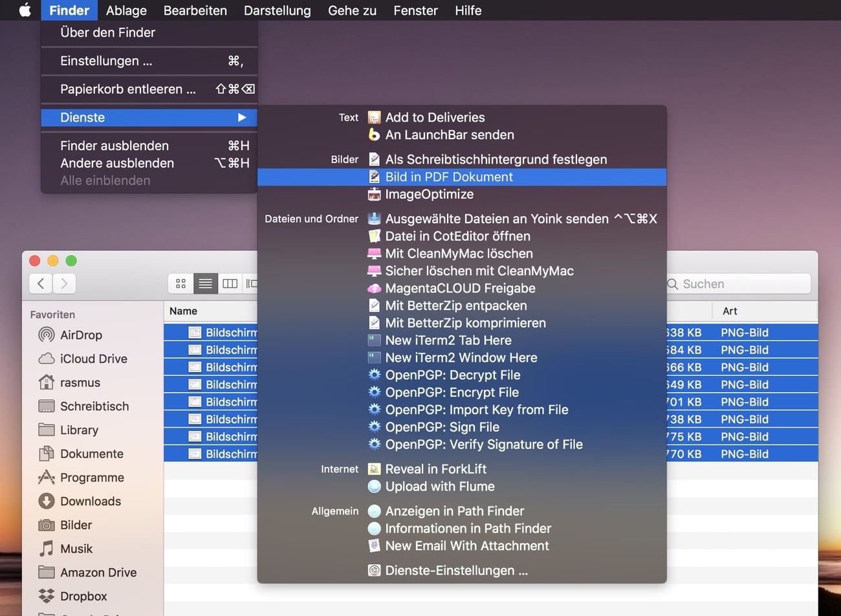
Task: Open Dienste-Einstellungen
Action: point(462,571)
